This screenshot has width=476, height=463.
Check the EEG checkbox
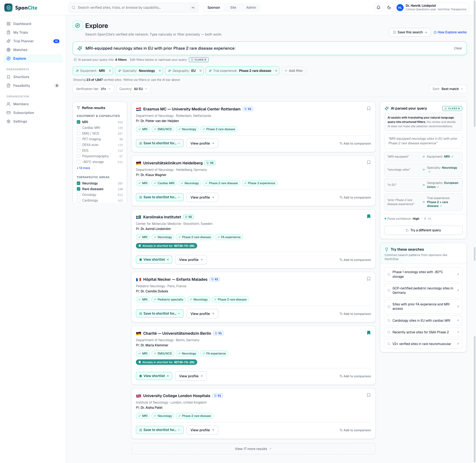tap(78, 151)
